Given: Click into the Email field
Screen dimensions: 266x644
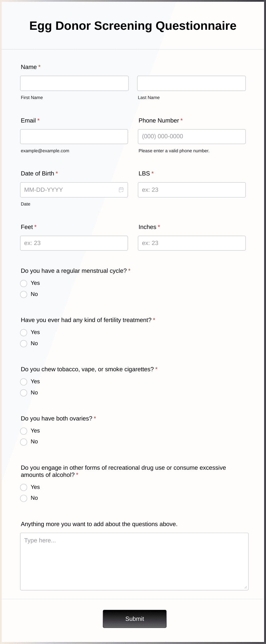Looking at the screenshot, I should point(74,137).
